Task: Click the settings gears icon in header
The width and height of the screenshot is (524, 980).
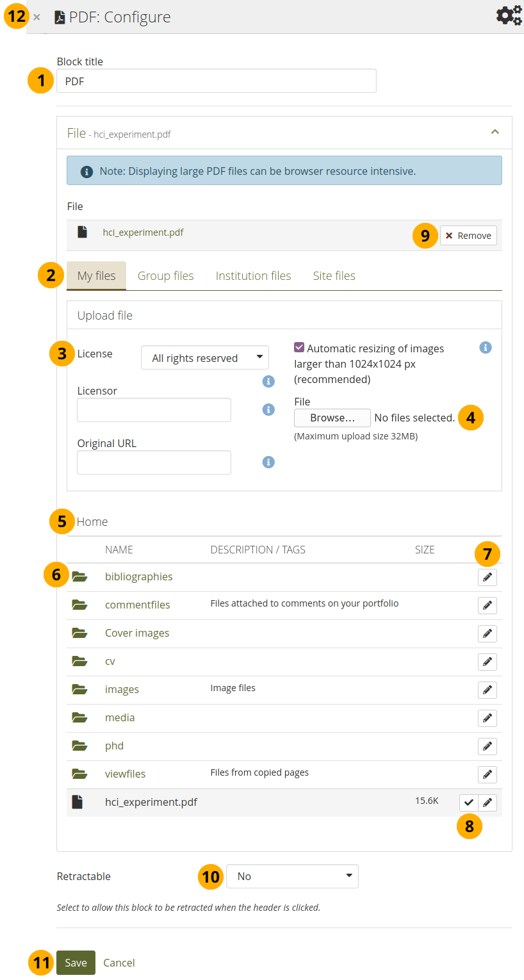Action: coord(509,15)
